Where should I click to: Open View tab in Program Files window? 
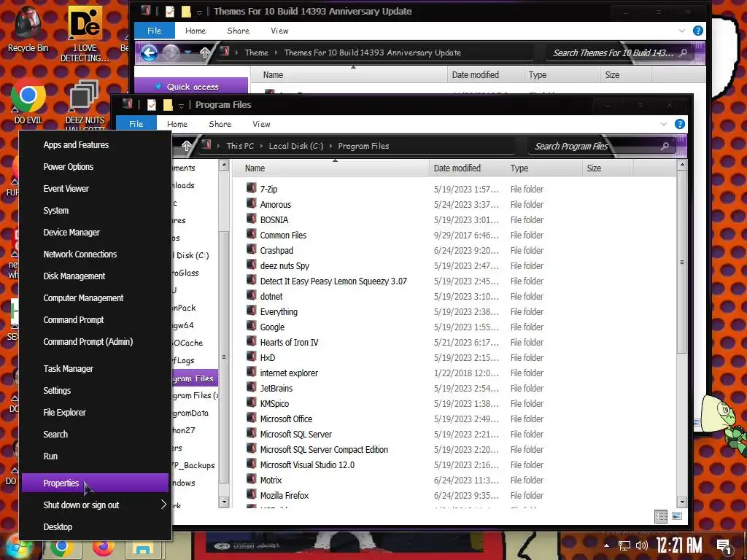point(261,124)
